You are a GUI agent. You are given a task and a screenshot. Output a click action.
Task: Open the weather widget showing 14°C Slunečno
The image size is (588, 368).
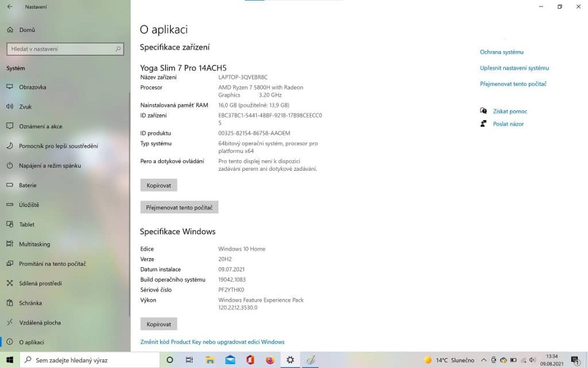[449, 360]
